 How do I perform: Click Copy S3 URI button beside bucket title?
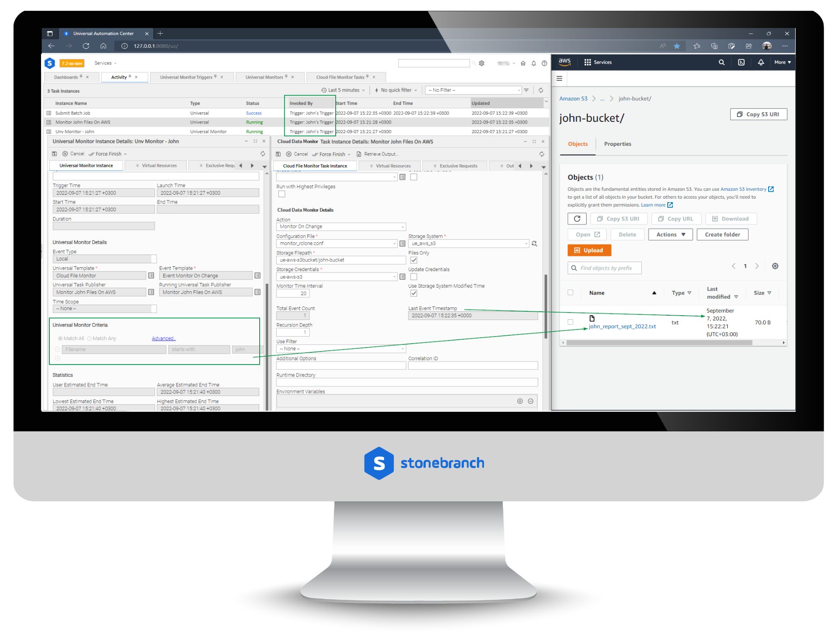click(758, 114)
